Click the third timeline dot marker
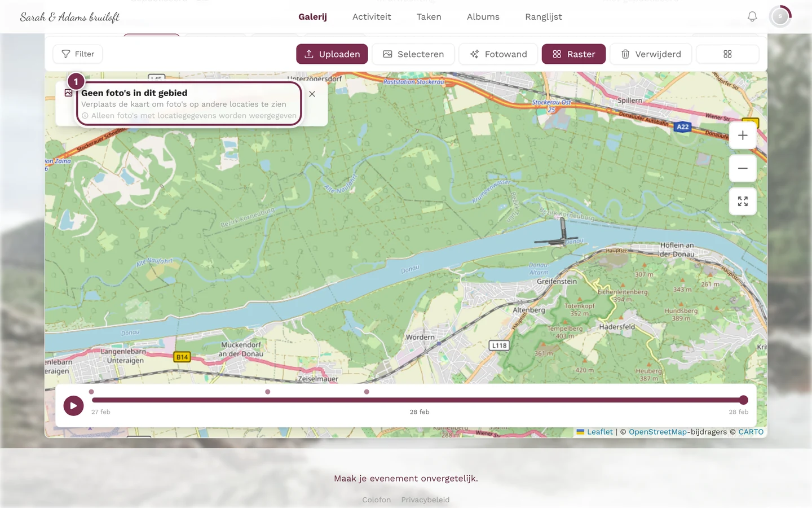 tap(367, 392)
